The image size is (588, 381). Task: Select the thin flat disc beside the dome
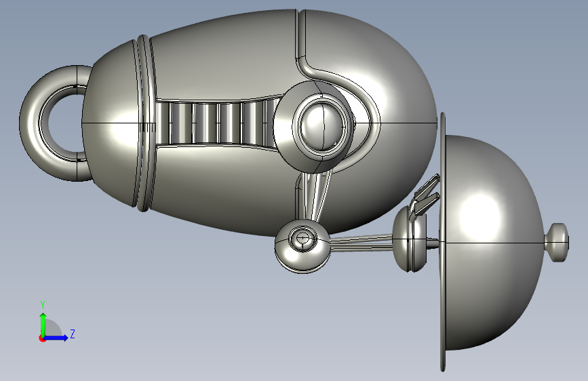click(x=443, y=242)
